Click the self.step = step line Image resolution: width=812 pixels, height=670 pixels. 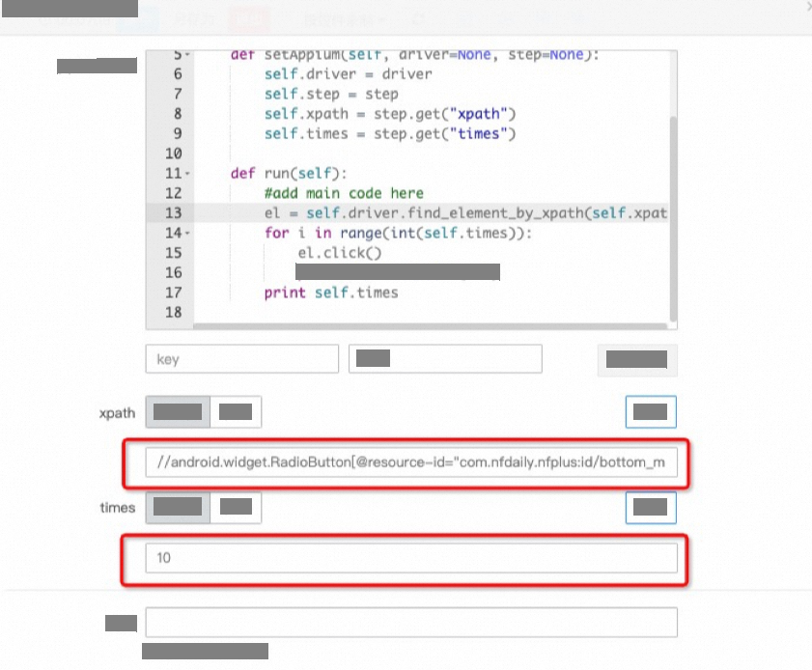331,95
